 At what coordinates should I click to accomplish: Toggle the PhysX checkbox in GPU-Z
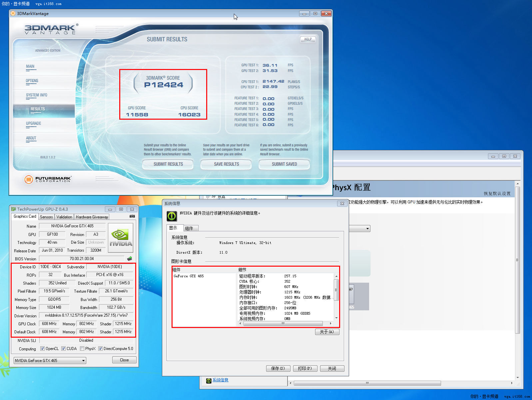tap(82, 349)
